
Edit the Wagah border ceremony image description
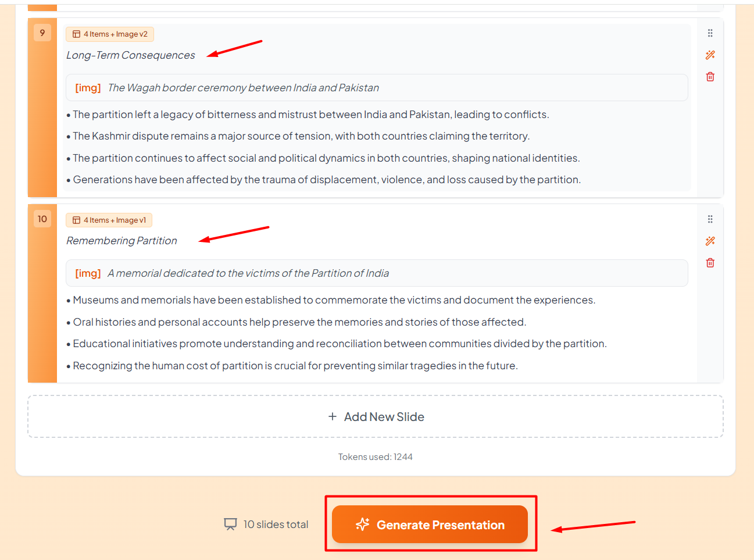[243, 88]
